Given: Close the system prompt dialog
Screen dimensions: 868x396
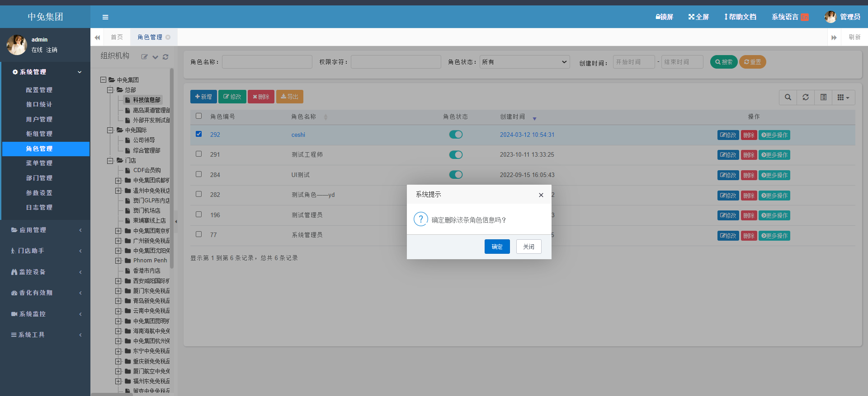Looking at the screenshot, I should (x=541, y=195).
